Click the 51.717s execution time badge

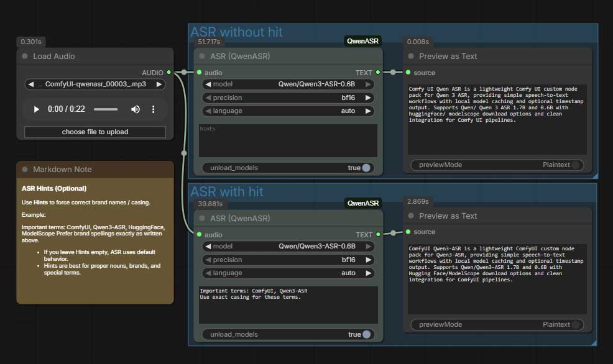pos(209,42)
